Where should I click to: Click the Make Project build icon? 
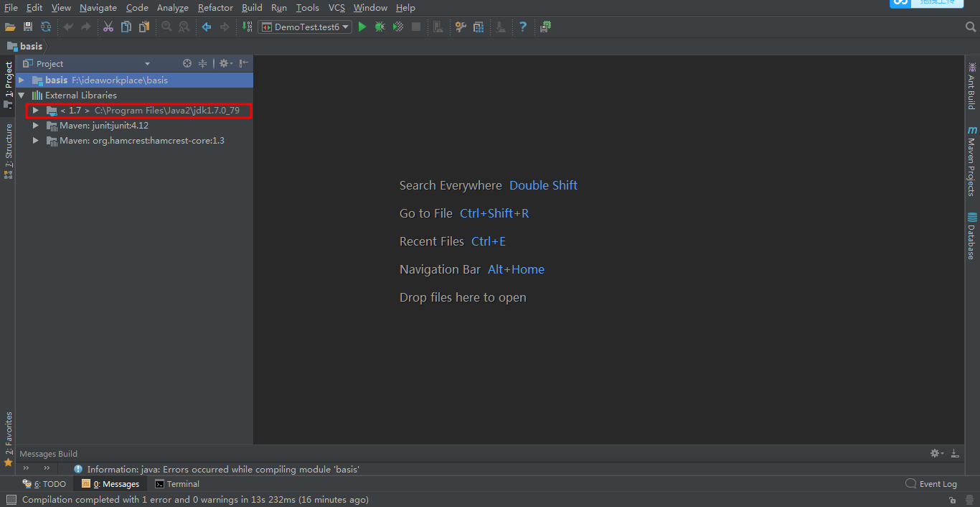click(x=247, y=27)
